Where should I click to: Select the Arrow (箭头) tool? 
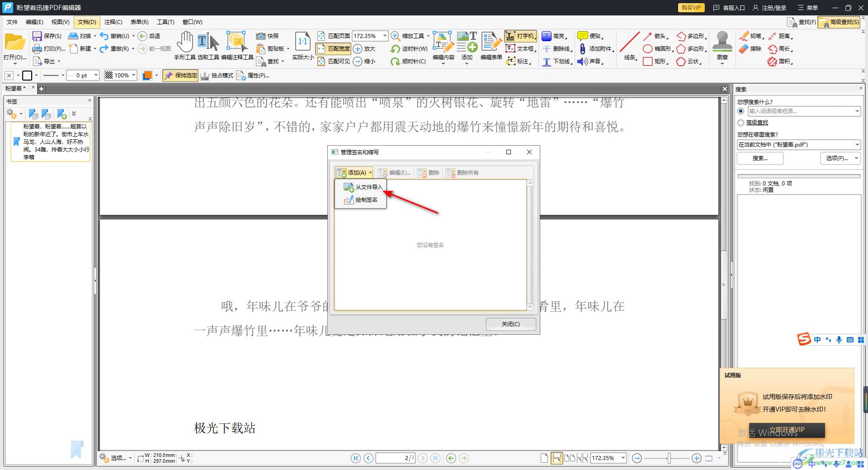point(655,36)
